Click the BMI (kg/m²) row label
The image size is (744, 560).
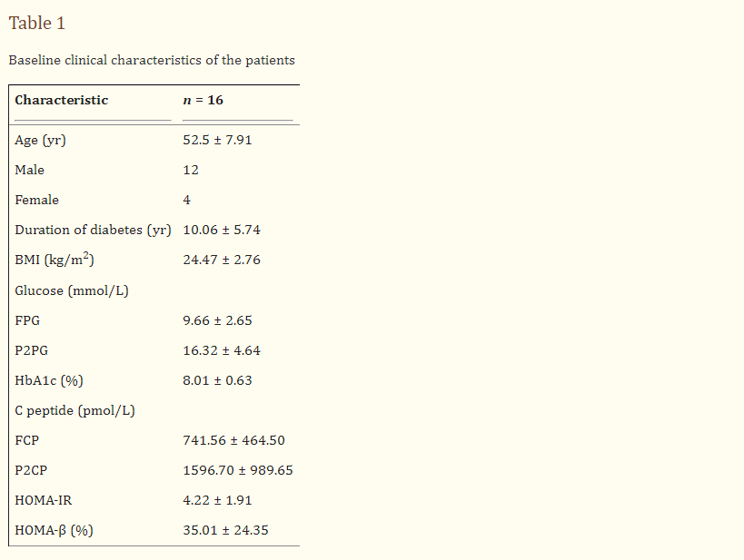coord(55,260)
